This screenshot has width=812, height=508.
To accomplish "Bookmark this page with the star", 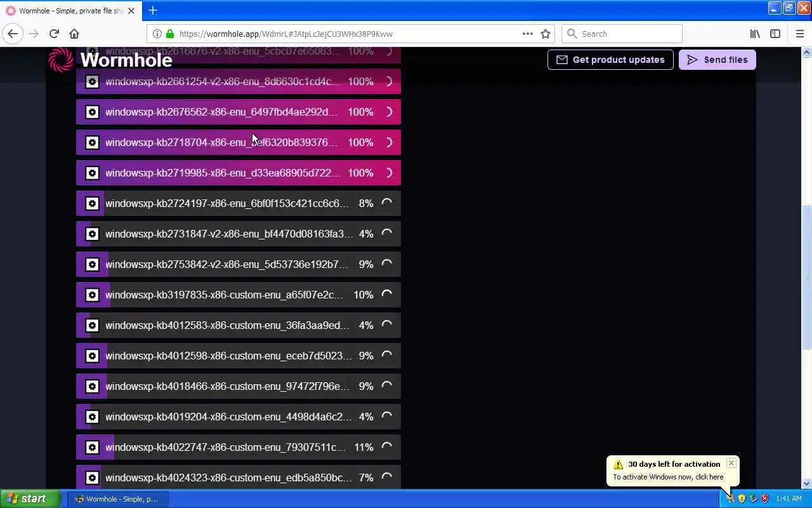I will click(x=546, y=34).
